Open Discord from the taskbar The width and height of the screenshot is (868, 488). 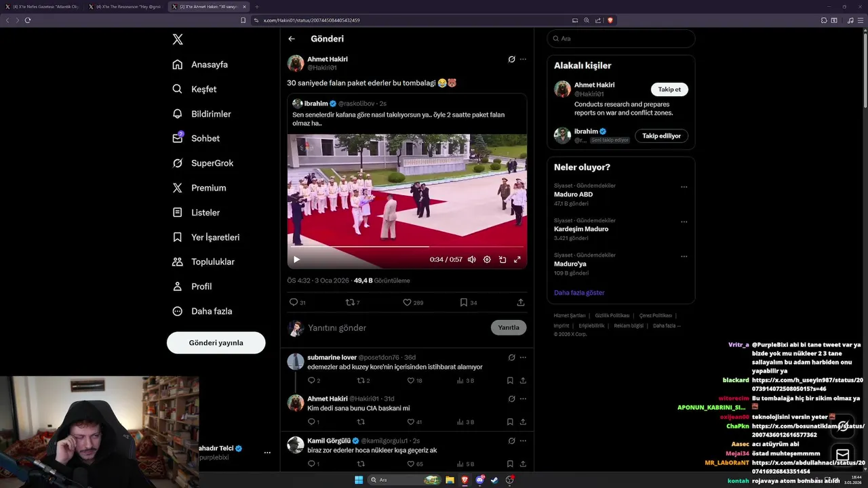pyautogui.click(x=480, y=480)
